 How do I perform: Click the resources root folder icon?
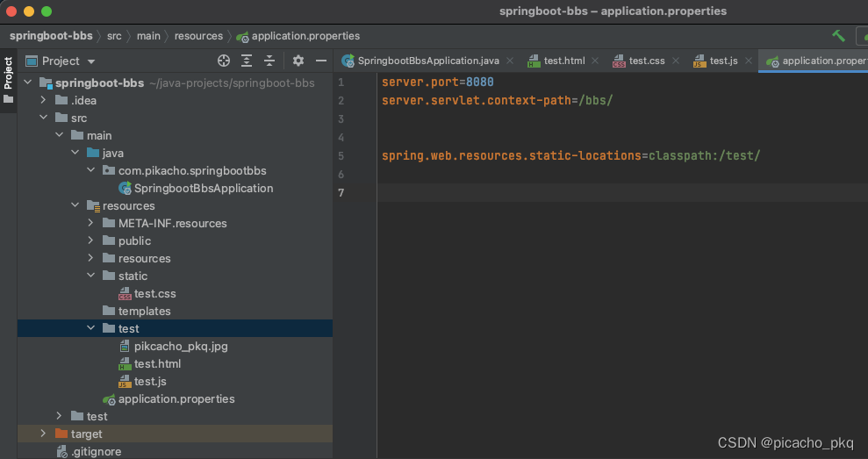tap(94, 206)
